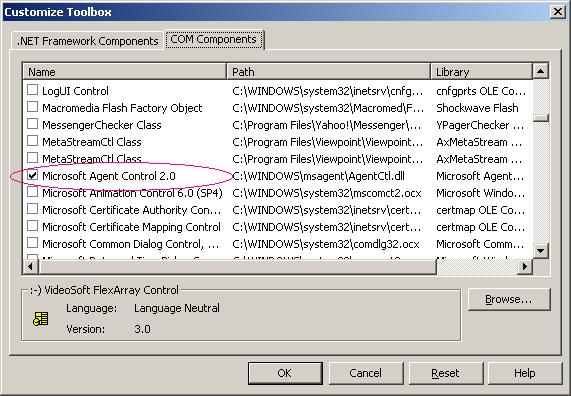Sort list by Name column header

(x=125, y=71)
